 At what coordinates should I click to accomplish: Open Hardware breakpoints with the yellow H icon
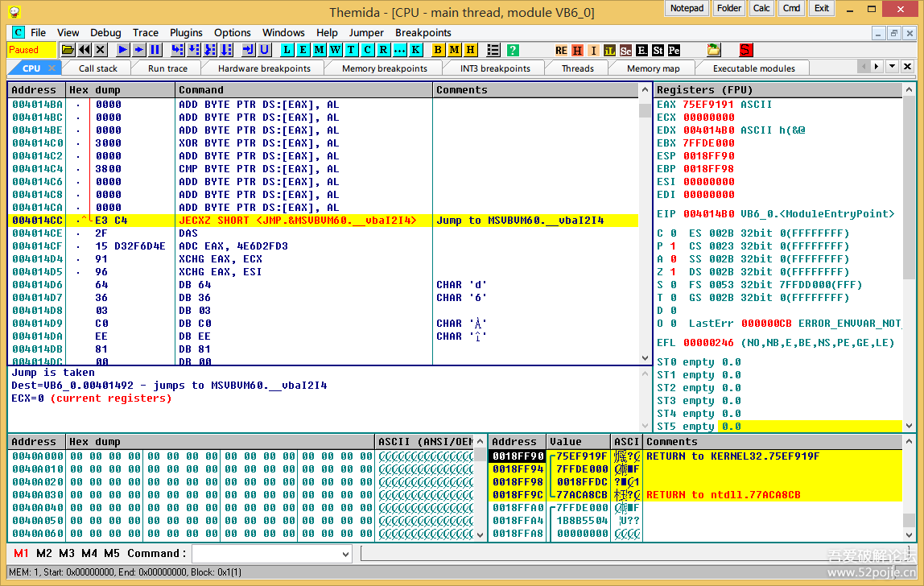click(x=470, y=50)
